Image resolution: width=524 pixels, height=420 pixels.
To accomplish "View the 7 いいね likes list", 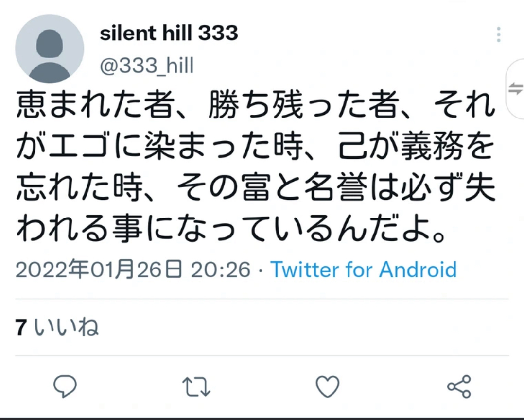I will [57, 327].
